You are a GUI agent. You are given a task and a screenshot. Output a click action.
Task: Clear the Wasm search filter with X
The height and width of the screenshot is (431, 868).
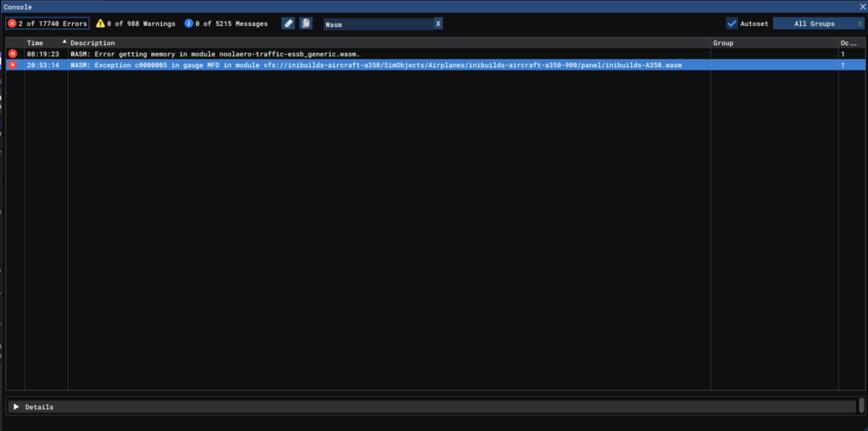pyautogui.click(x=437, y=24)
